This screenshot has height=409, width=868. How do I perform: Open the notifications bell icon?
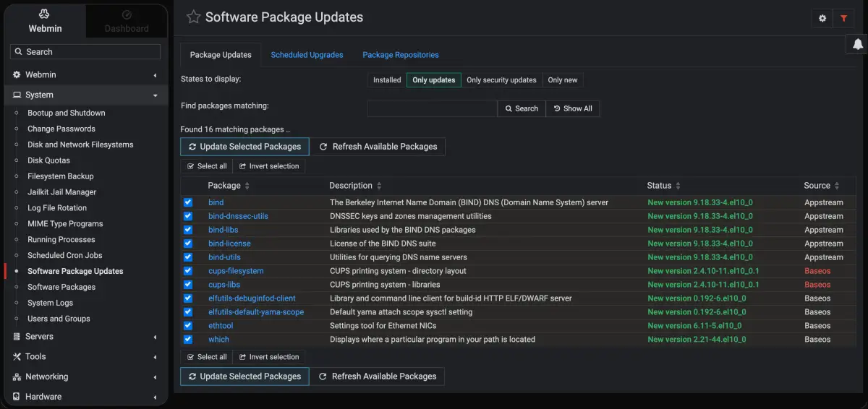tap(858, 44)
